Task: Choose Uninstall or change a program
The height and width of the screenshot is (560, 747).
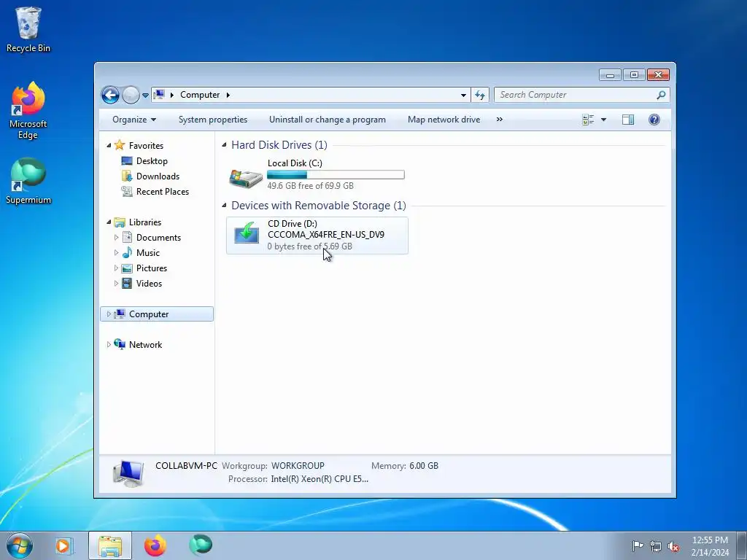Action: pos(328,120)
